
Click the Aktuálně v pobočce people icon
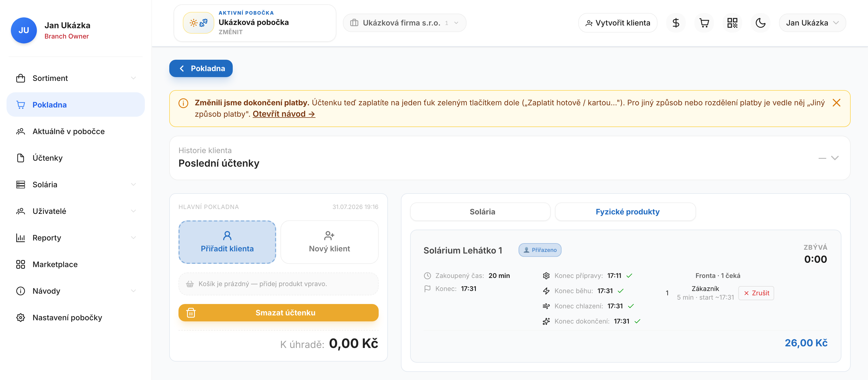tap(21, 131)
